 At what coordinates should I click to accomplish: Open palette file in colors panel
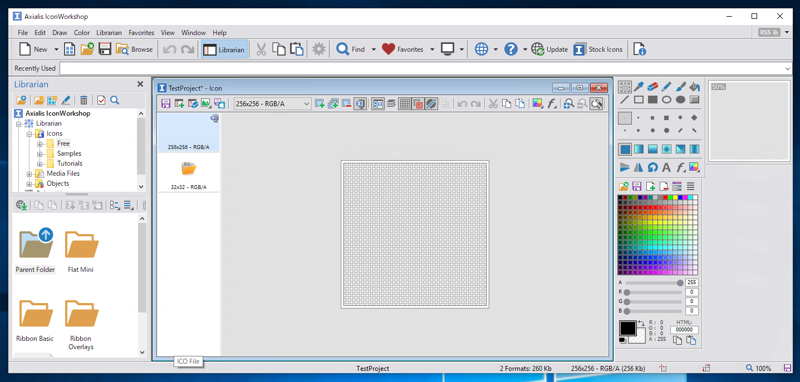(623, 187)
